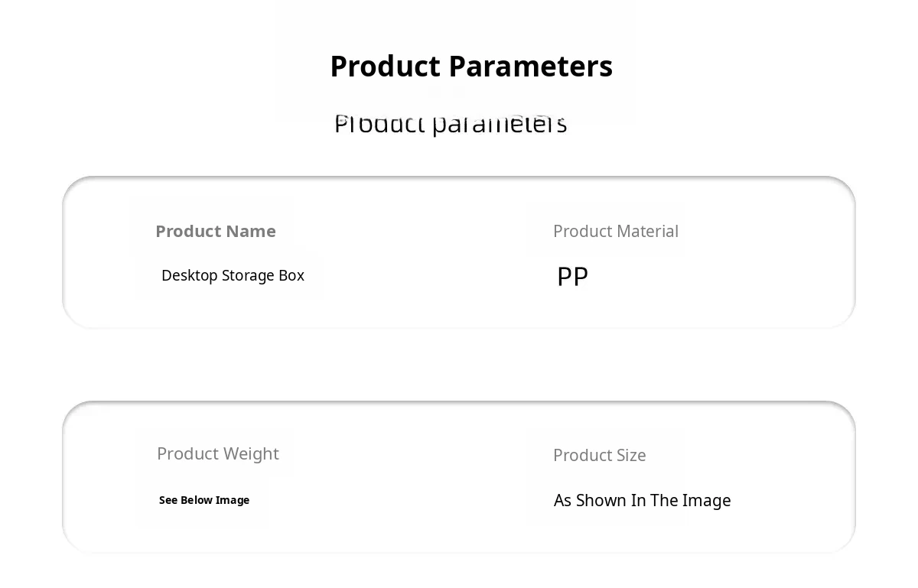
Task: Click the "Product Size" label
Action: click(x=599, y=455)
